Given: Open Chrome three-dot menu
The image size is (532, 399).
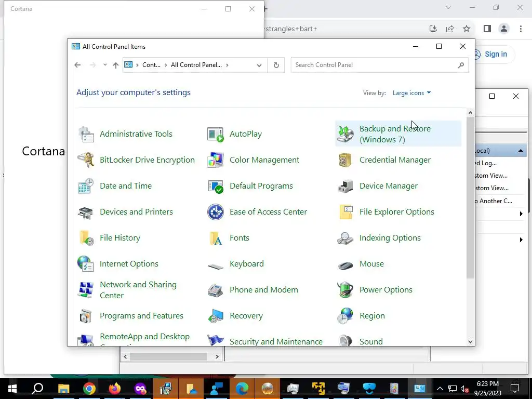Looking at the screenshot, I should click(x=521, y=29).
